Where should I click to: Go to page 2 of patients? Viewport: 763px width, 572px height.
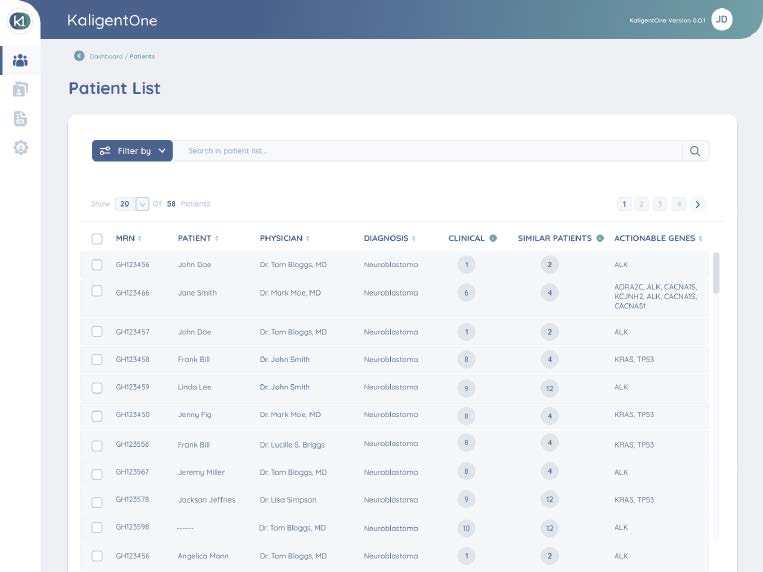pyautogui.click(x=642, y=204)
